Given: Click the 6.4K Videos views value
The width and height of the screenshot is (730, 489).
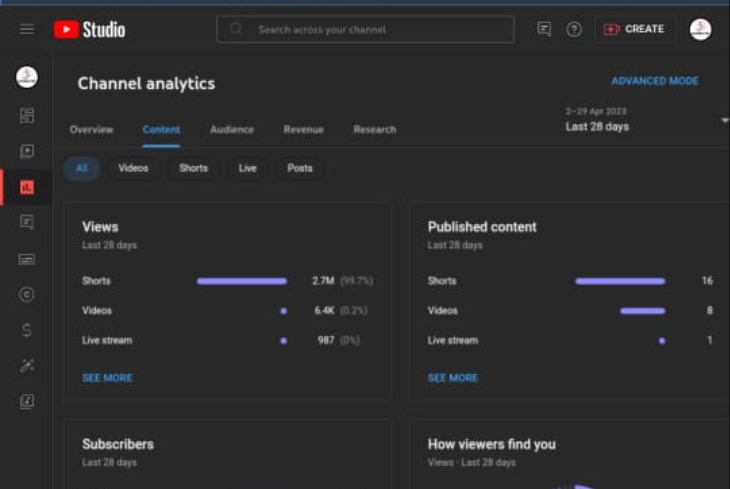Looking at the screenshot, I should [x=324, y=311].
